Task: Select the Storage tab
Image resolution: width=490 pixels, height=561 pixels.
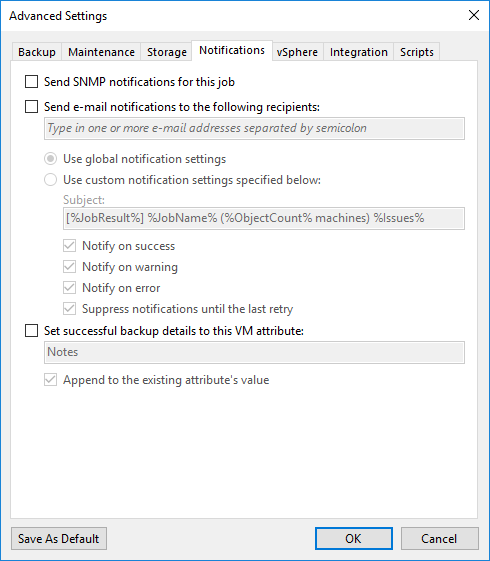Action: 167,52
